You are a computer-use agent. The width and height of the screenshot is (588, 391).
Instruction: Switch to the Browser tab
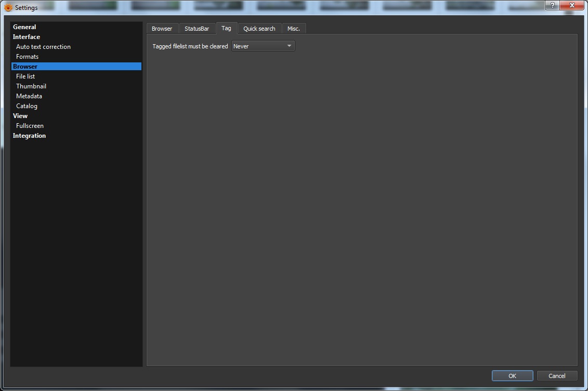pos(162,29)
